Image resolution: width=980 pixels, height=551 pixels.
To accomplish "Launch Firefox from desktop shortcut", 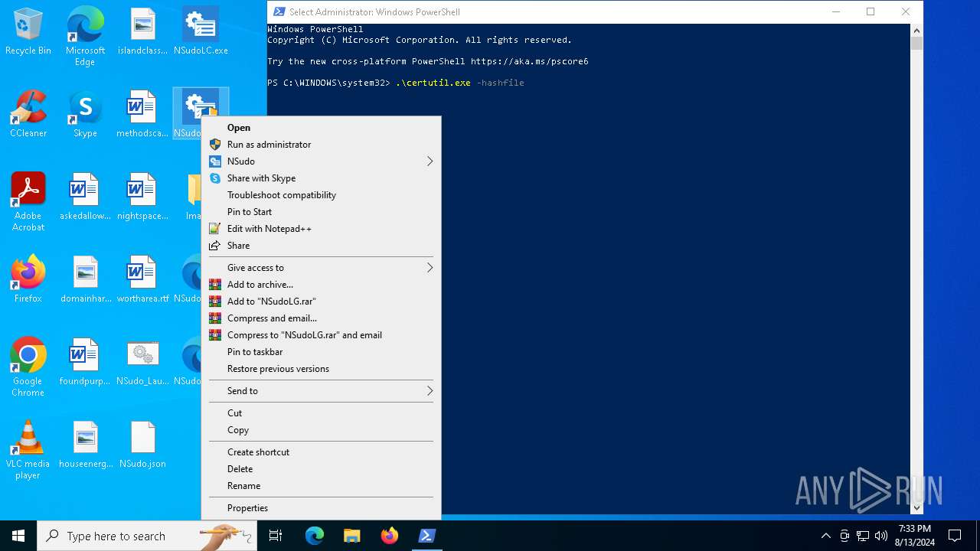I will coord(28,280).
